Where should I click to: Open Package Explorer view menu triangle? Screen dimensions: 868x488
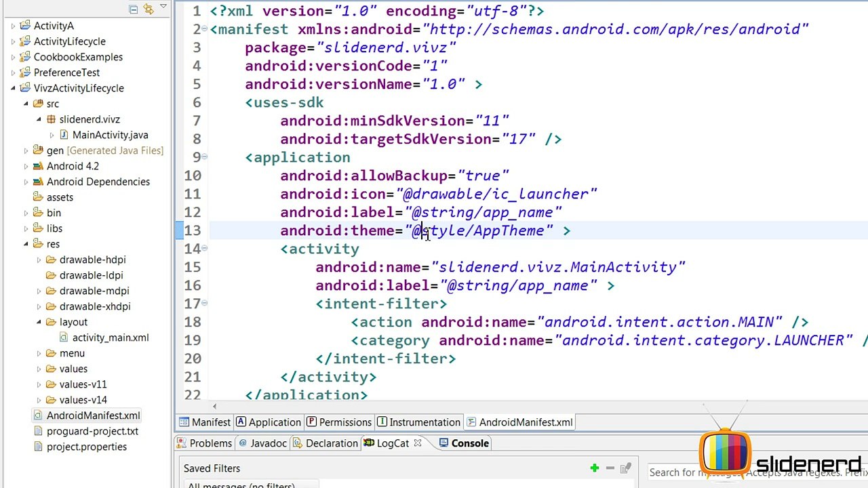pyautogui.click(x=163, y=7)
